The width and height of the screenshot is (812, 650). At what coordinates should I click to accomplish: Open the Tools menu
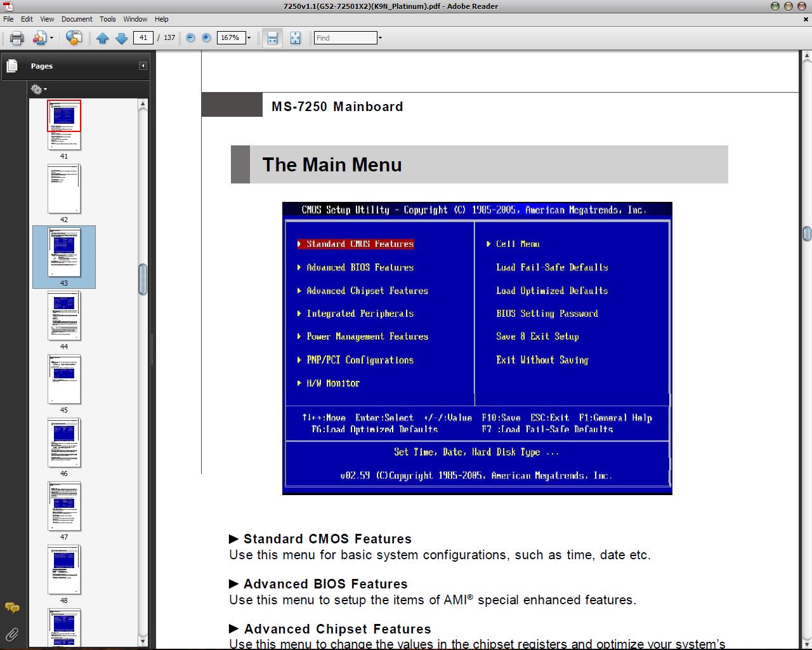pos(108,19)
